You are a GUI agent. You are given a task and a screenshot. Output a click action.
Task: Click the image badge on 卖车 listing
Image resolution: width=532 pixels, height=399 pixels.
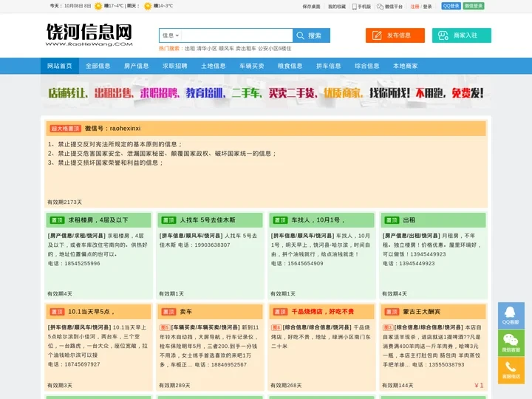pyautogui.click(x=165, y=327)
